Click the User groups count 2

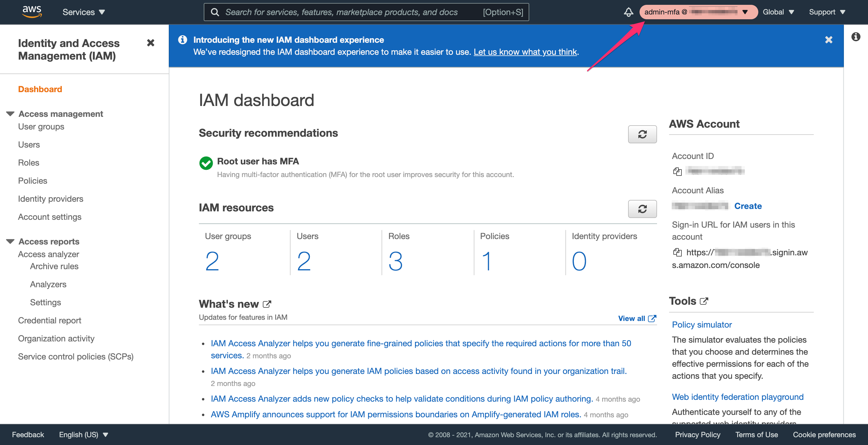tap(212, 262)
